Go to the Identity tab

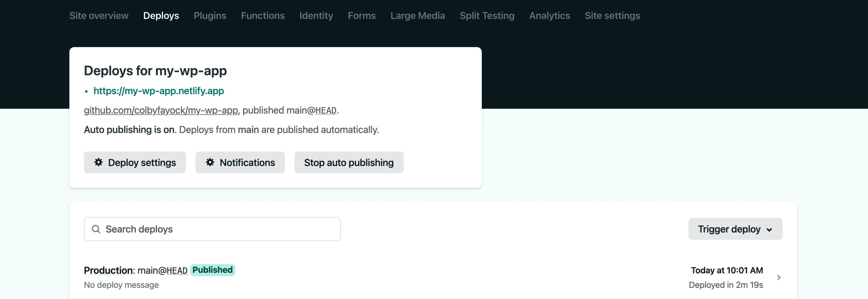(316, 16)
